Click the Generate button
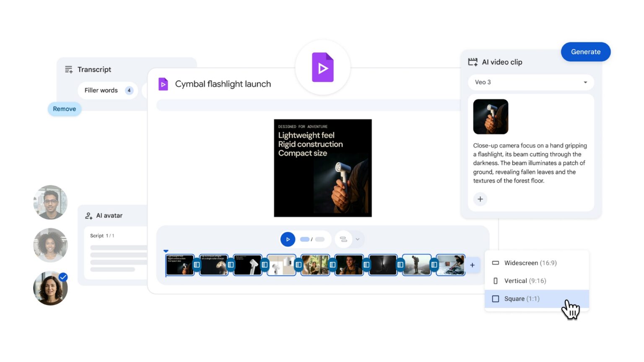The width and height of the screenshot is (644, 362). coord(586,52)
